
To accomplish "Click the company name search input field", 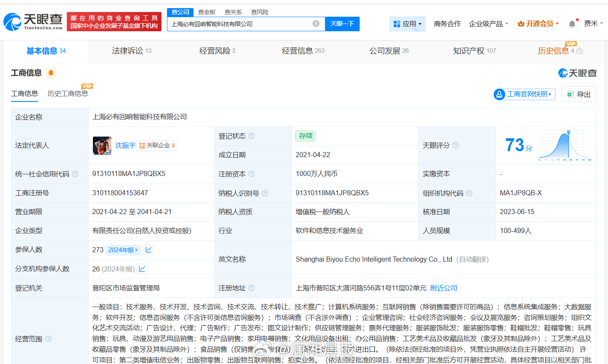I will pos(240,24).
